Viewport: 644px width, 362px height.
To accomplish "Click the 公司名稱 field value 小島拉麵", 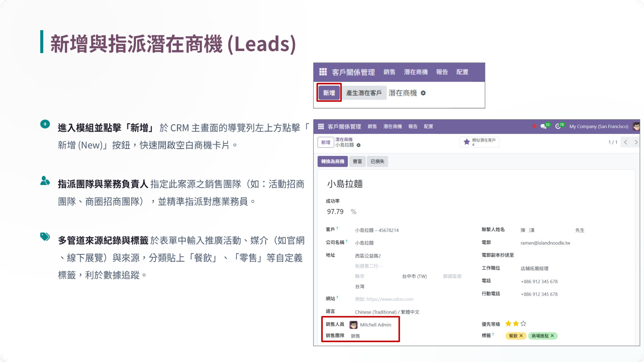I will (364, 243).
